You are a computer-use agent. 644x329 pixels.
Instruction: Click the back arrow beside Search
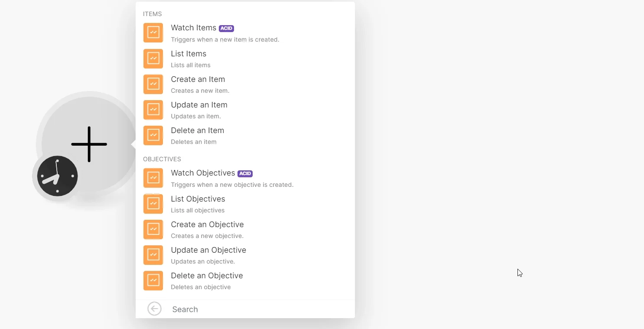pyautogui.click(x=154, y=309)
